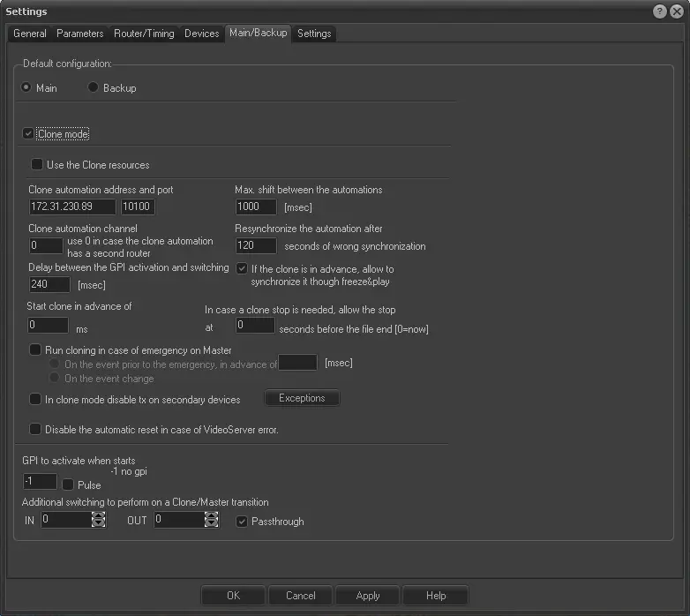Enable the Pulse checkbox
690x616 pixels.
[68, 485]
